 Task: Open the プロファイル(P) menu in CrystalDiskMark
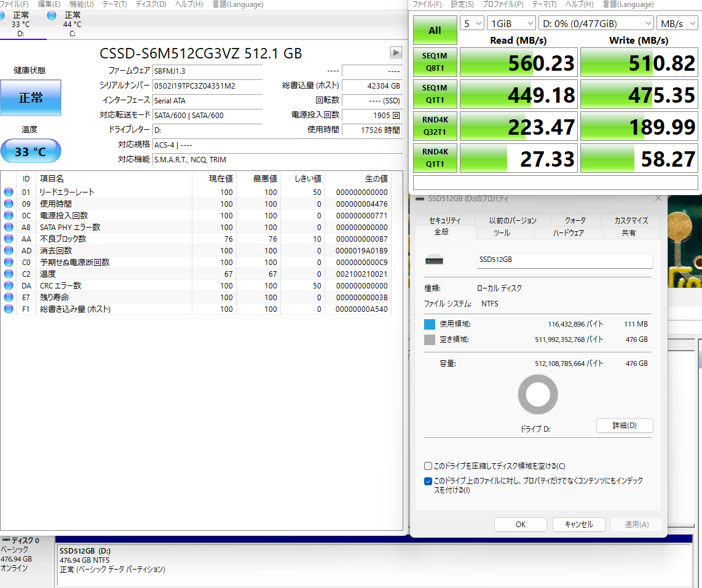[x=502, y=4]
